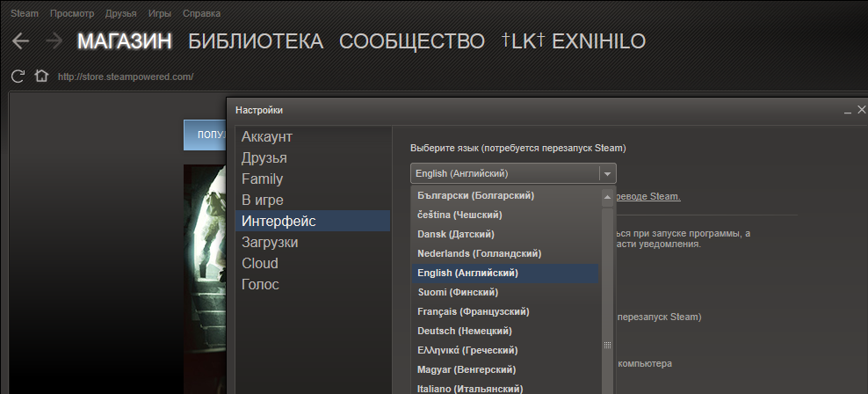Click the language list scroll-up arrow
This screenshot has width=868, height=394.
pos(607,197)
